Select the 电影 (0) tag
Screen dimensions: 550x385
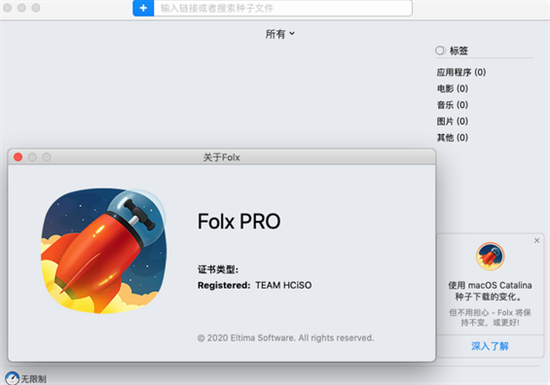pyautogui.click(x=452, y=88)
